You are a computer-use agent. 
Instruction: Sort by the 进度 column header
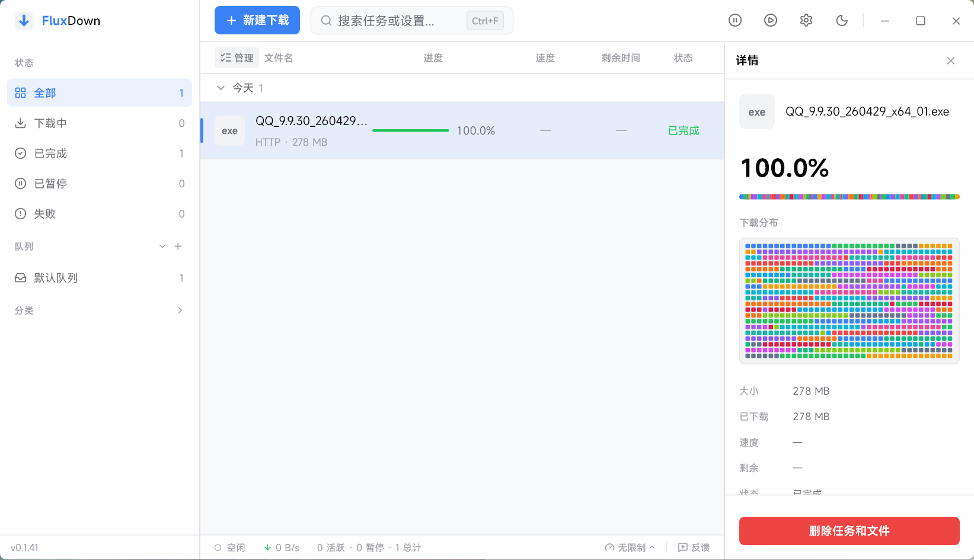tap(433, 58)
